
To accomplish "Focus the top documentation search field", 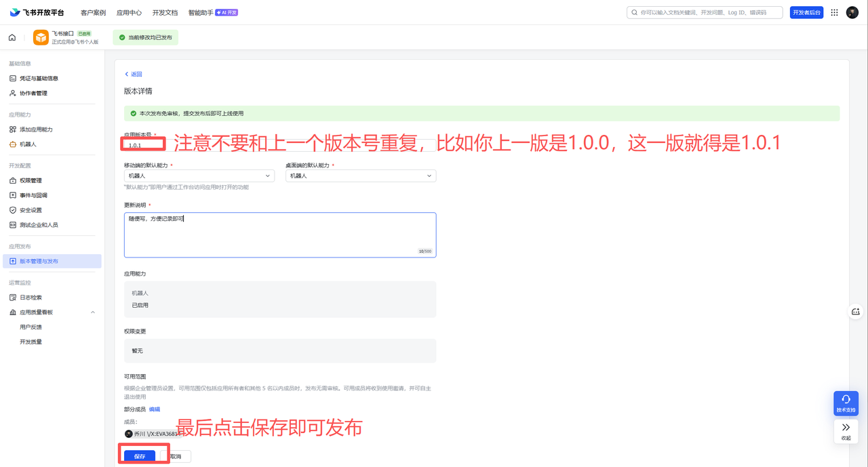I will coord(705,12).
